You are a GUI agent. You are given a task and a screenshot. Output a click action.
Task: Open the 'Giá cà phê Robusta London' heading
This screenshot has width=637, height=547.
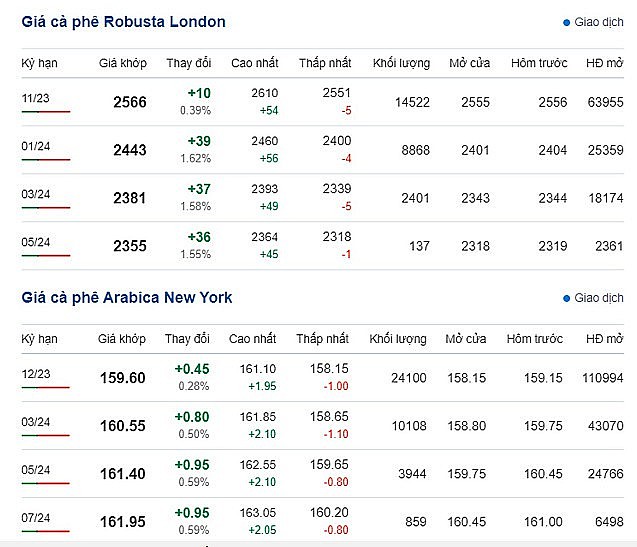[x=123, y=21]
